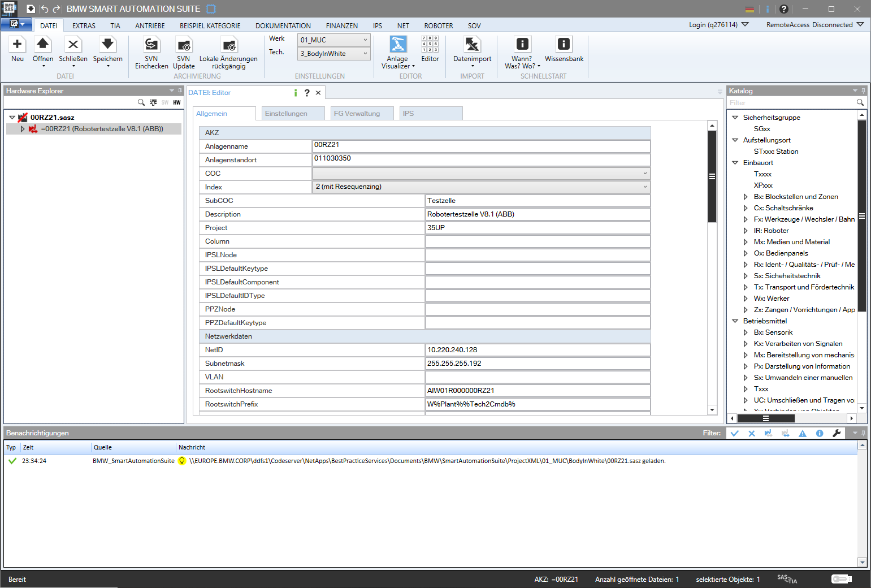Viewport: 871px width, 588px height.
Task: Click the NetID input field
Action: (x=538, y=350)
